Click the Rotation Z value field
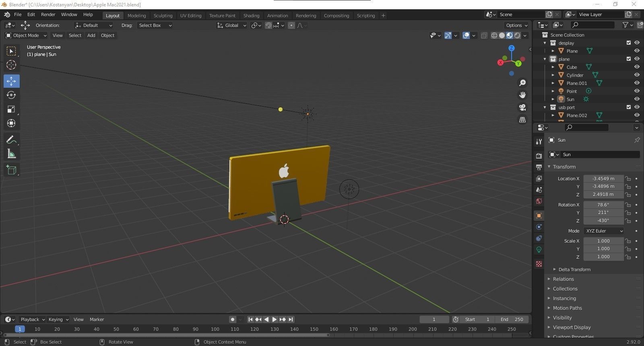 tap(603, 220)
